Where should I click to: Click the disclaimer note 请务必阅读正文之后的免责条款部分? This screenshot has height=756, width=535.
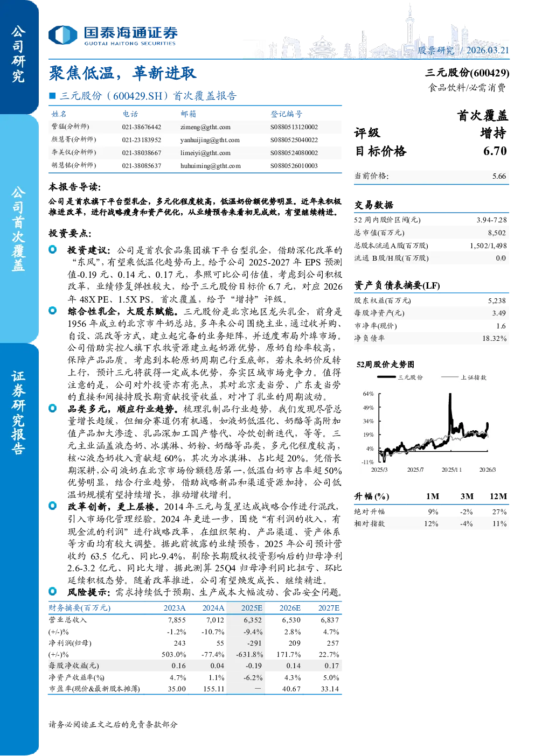[113, 724]
